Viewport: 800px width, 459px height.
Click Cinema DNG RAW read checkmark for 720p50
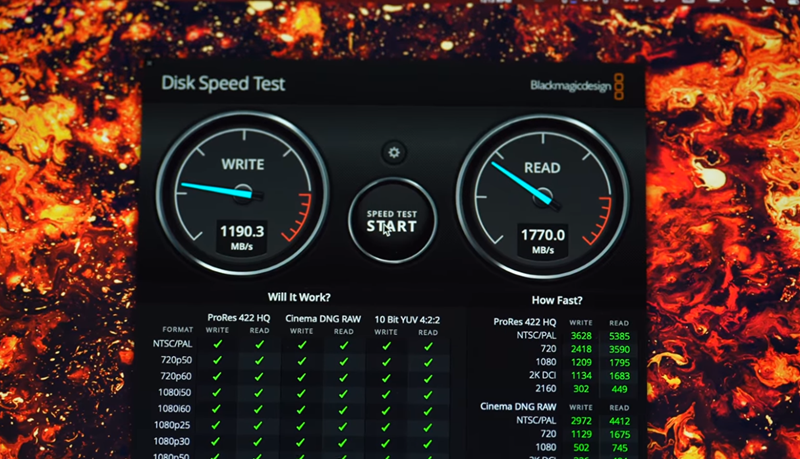343,362
